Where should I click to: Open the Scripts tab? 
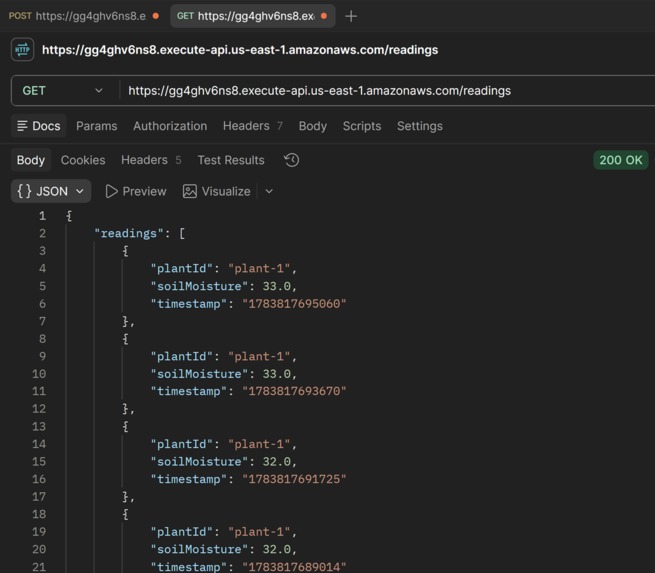point(362,126)
